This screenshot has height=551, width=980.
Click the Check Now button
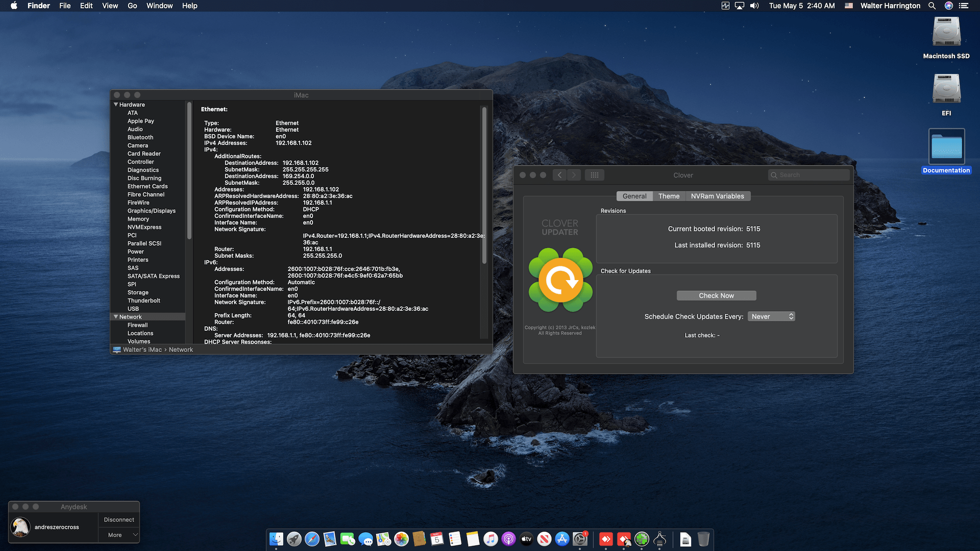point(716,295)
